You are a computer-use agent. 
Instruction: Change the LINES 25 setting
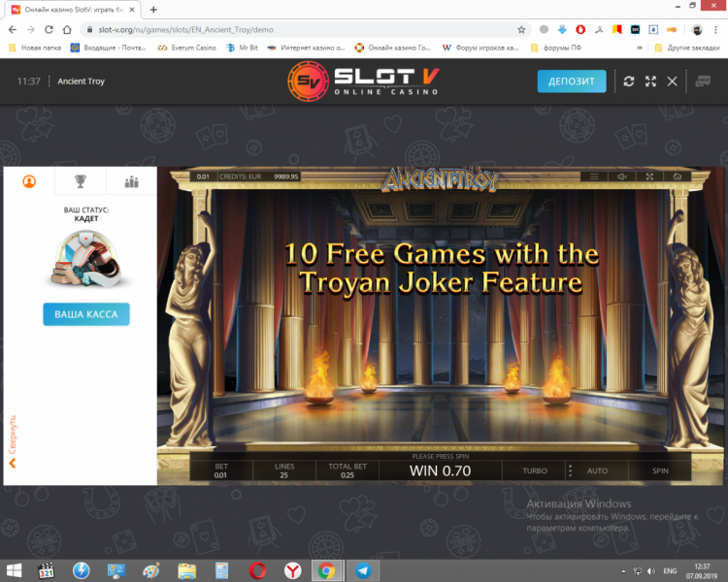pos(284,470)
